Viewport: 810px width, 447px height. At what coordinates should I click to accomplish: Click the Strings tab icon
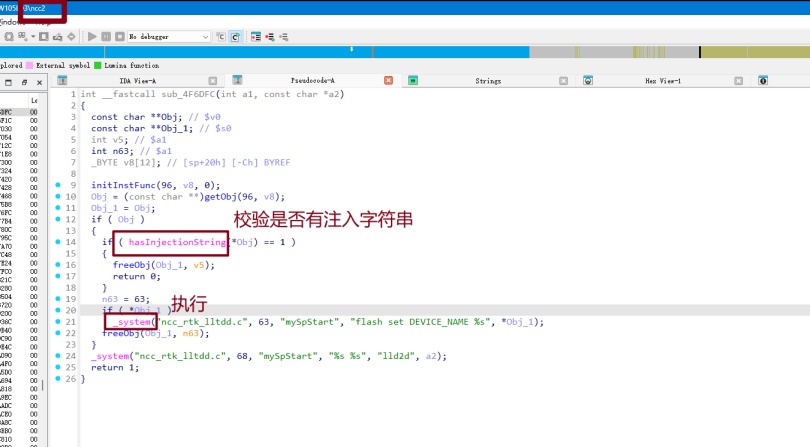[x=413, y=80]
